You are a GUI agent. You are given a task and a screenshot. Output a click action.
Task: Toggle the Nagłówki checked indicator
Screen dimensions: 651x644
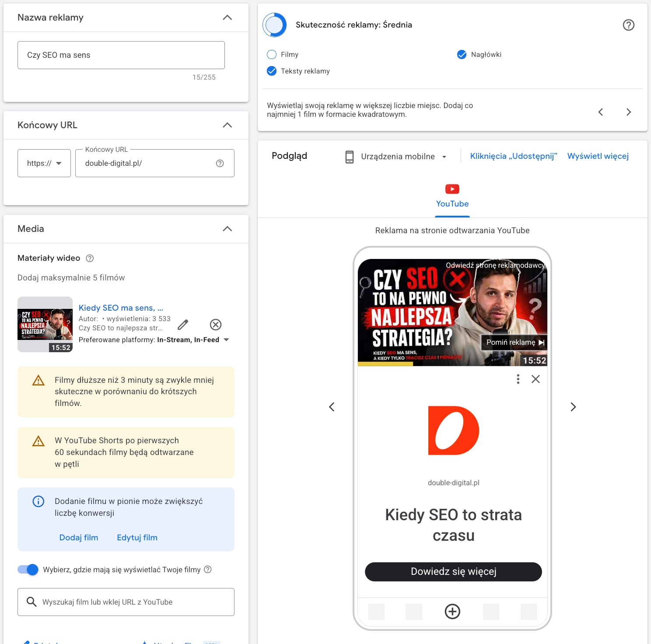(x=462, y=54)
